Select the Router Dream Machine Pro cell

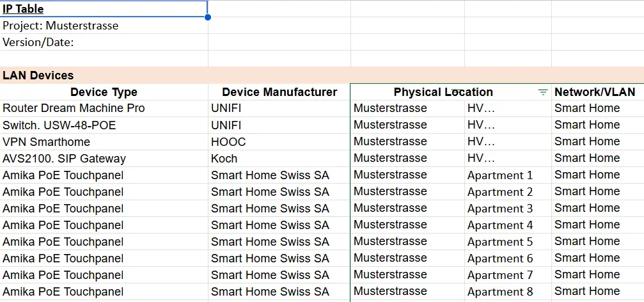point(104,109)
